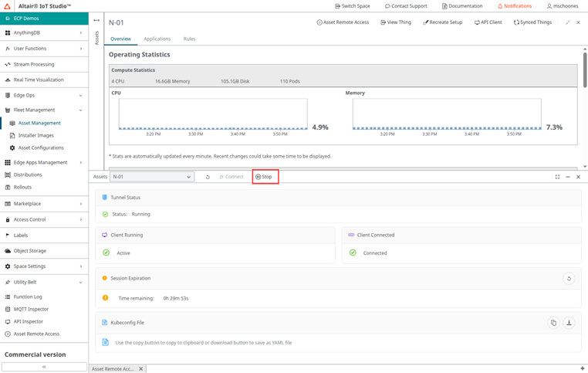The height and width of the screenshot is (373, 588).
Task: Switch to the Applications tab
Action: [x=157, y=39]
